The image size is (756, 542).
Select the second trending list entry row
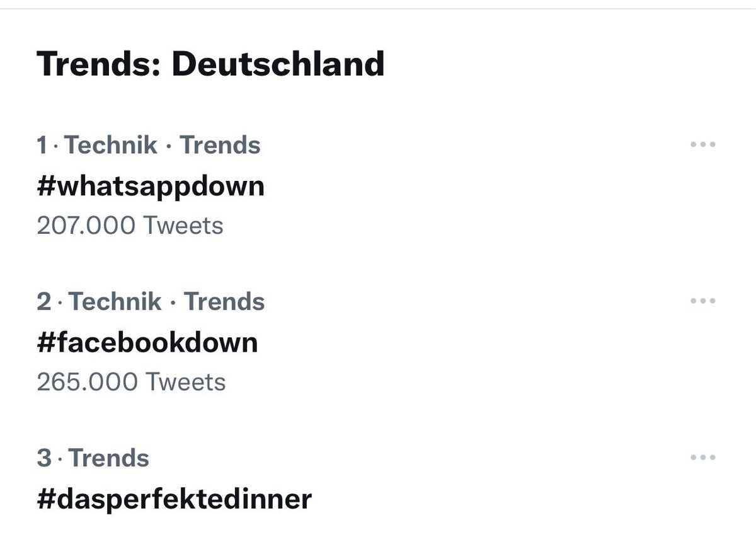378,342
